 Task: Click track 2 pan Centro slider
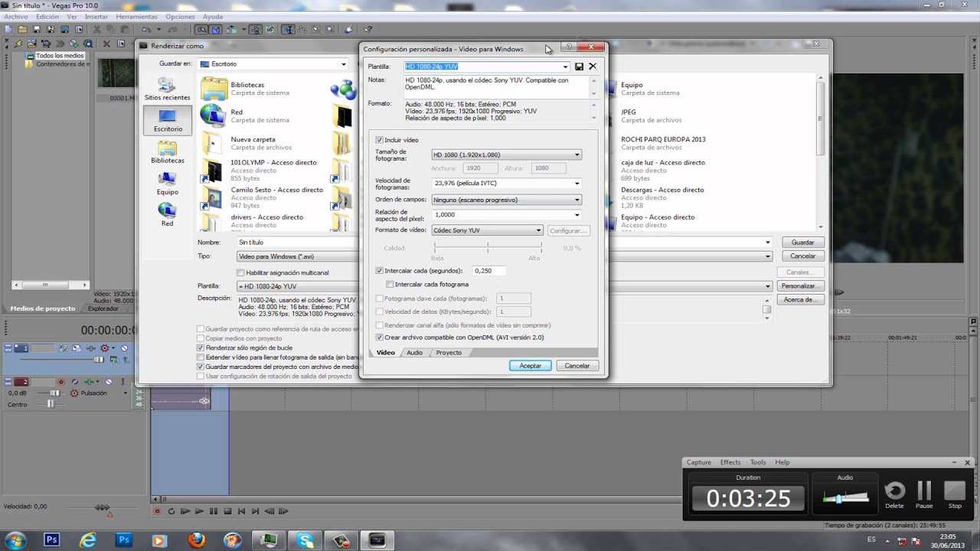point(51,404)
